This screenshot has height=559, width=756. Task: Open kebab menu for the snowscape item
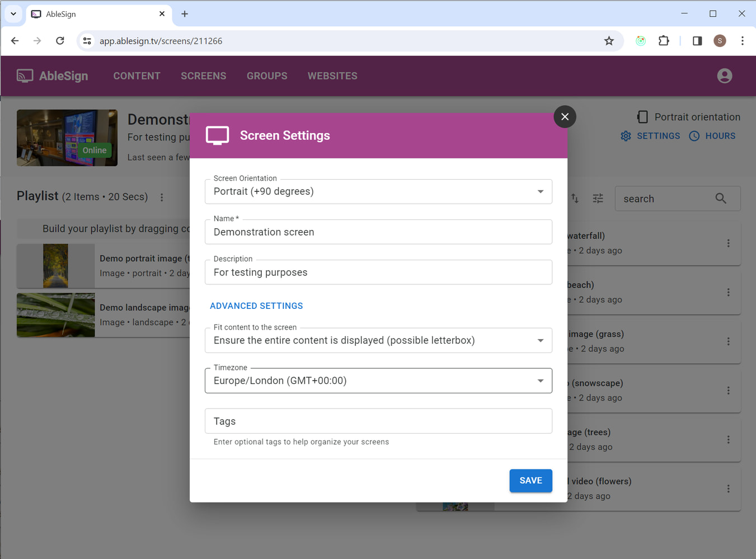(729, 391)
